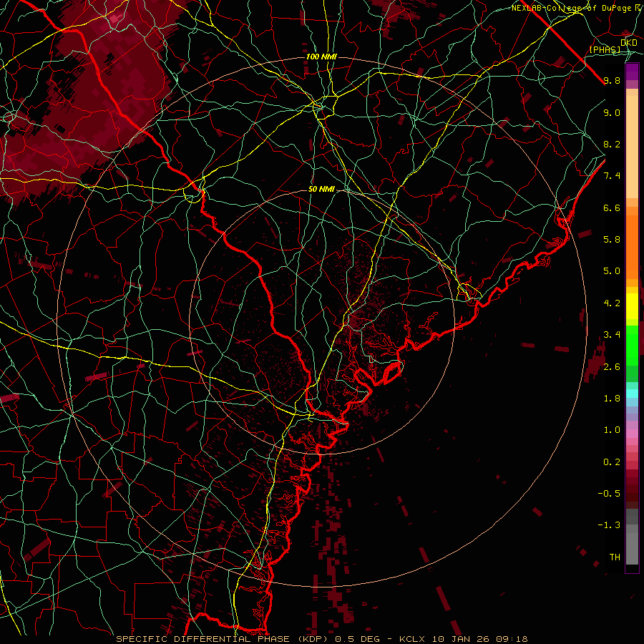Click the [PHAS] unit label
Screen dimensions: 644x644
point(605,49)
